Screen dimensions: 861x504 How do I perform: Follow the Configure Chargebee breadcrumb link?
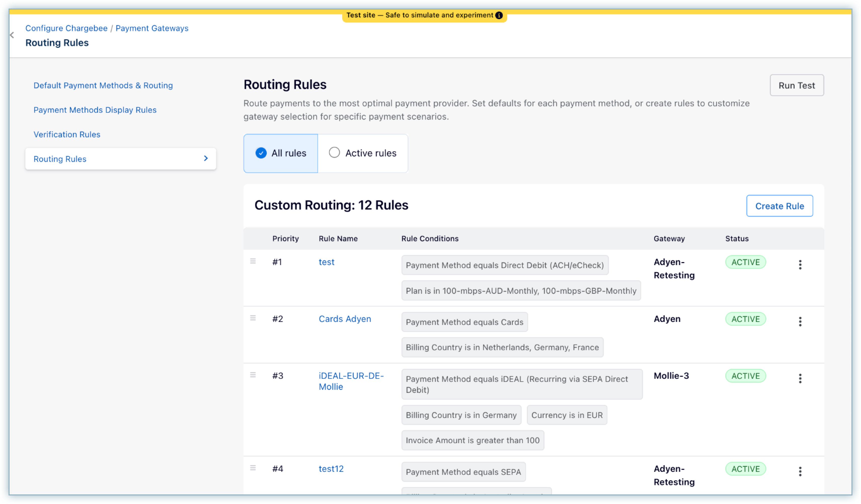pos(67,28)
